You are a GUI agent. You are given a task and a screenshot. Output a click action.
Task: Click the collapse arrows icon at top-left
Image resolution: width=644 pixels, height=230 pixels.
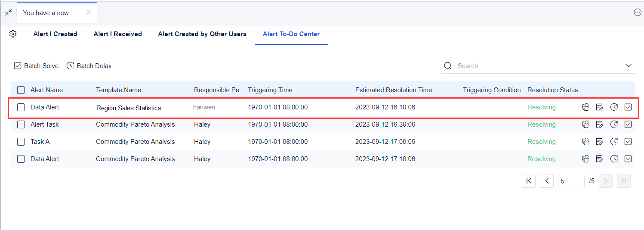(x=9, y=12)
